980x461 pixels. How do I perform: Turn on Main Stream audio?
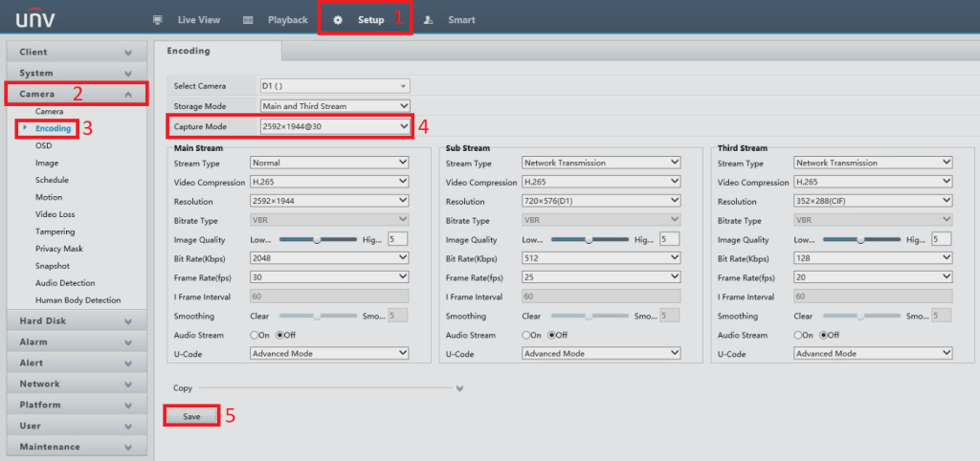(x=255, y=336)
